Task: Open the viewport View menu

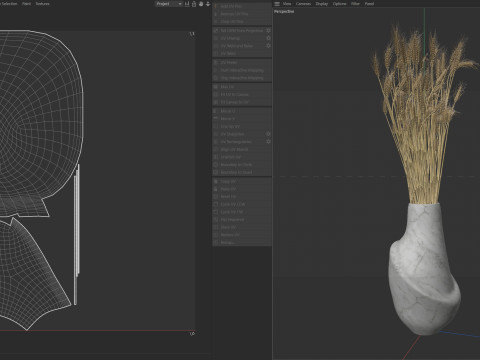Action: [287, 4]
